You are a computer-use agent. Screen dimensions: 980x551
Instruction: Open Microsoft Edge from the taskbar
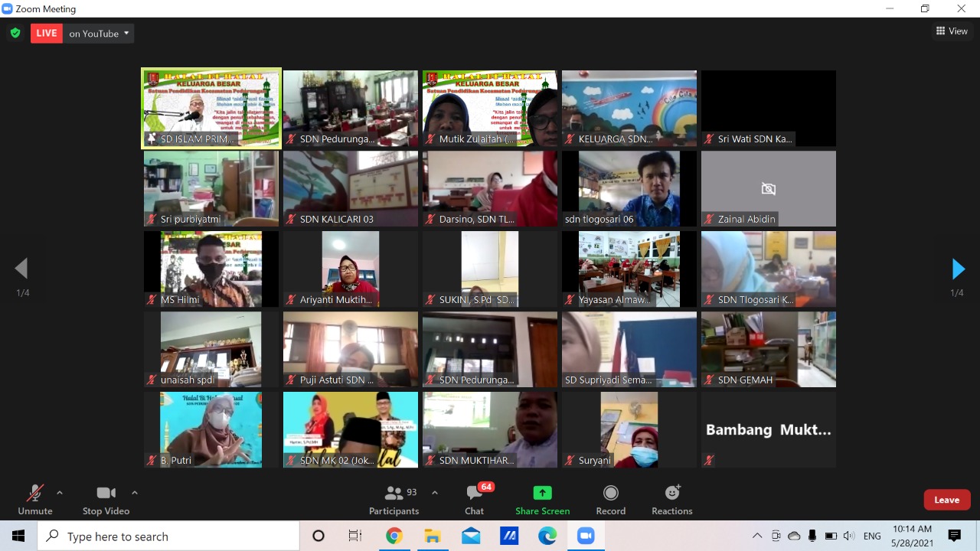coord(547,536)
